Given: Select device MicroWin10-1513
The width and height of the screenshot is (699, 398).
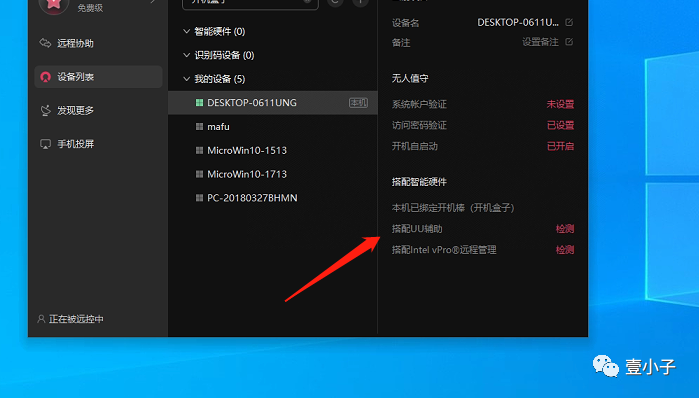Looking at the screenshot, I should tap(273, 150).
